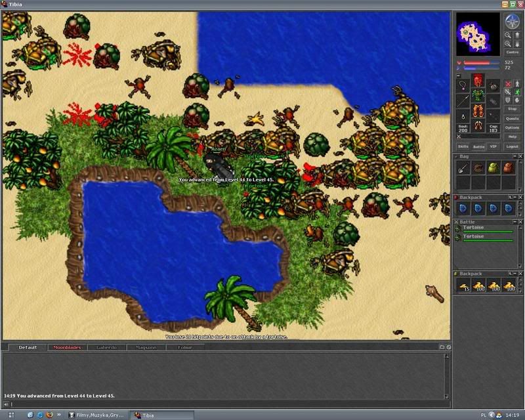Screen dimensions: 525x420
Task: Open the Gaherdo chat tab
Action: [106, 347]
